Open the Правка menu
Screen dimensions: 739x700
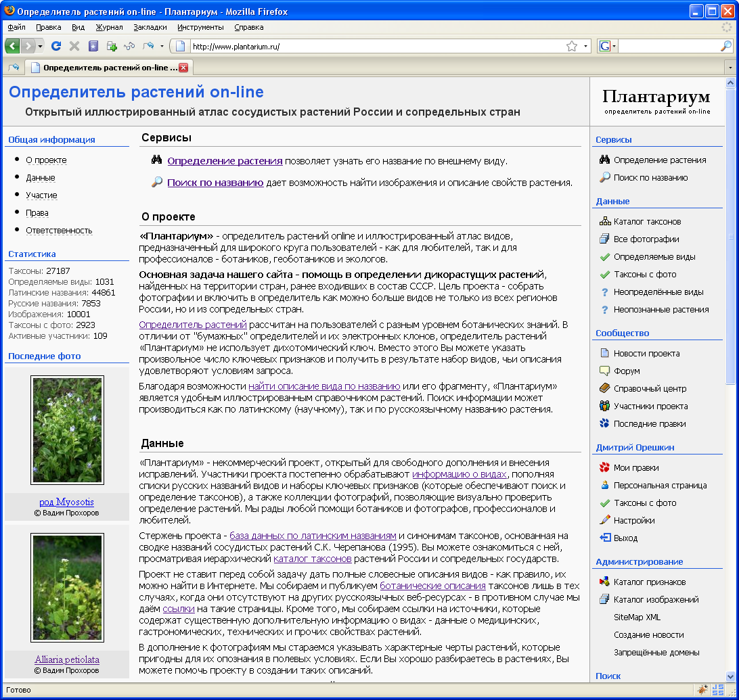[49, 27]
